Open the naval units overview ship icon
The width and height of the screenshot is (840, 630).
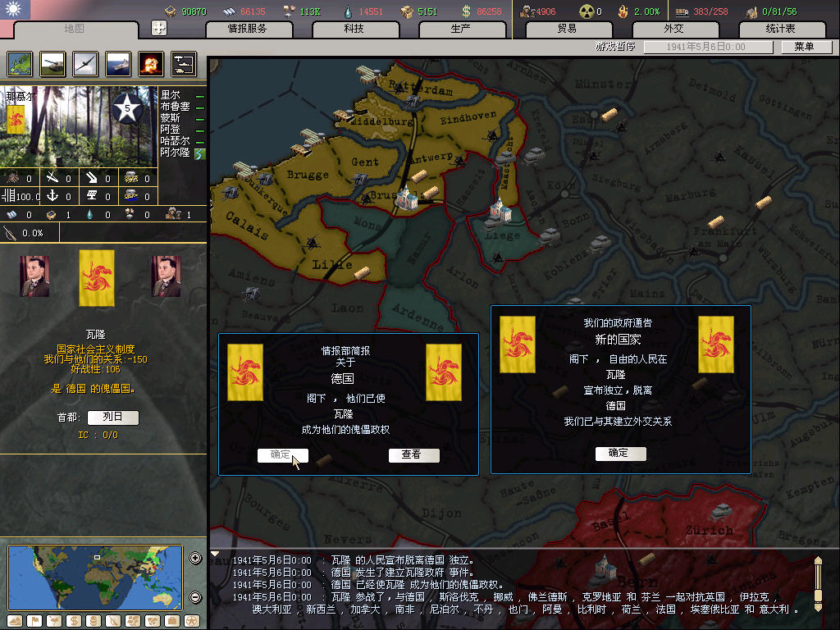pyautogui.click(x=118, y=64)
